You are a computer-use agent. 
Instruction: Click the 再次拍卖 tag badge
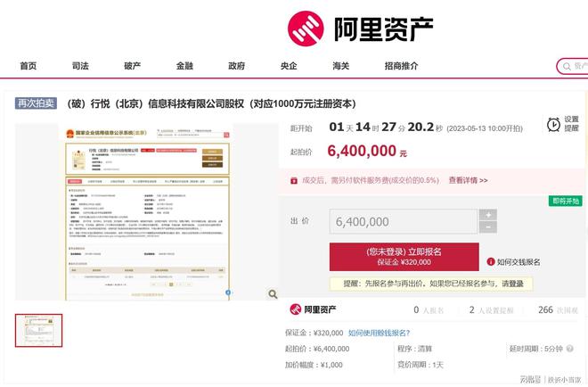point(36,103)
